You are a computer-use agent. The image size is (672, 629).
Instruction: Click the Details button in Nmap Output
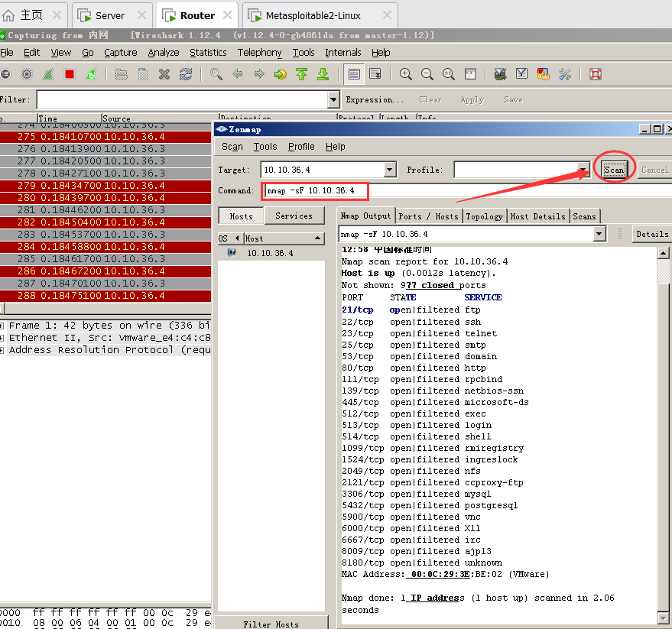(x=652, y=234)
